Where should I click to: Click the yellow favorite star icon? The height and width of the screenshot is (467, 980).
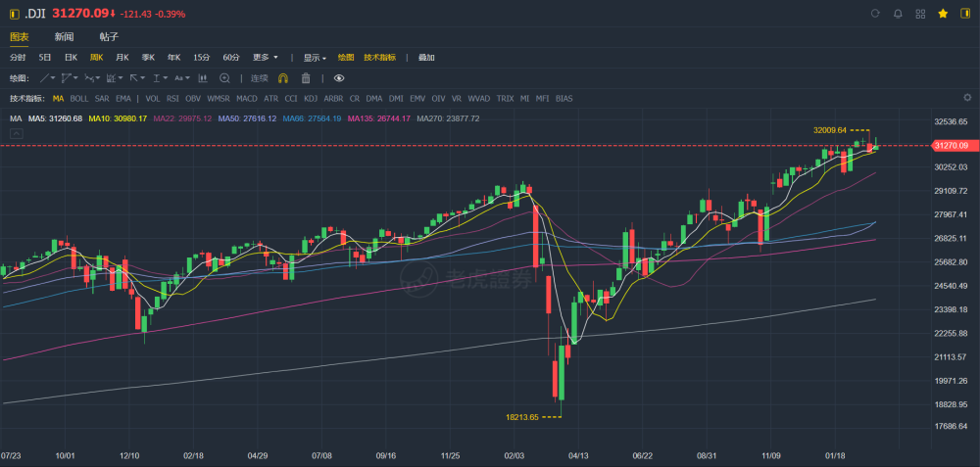click(x=943, y=13)
